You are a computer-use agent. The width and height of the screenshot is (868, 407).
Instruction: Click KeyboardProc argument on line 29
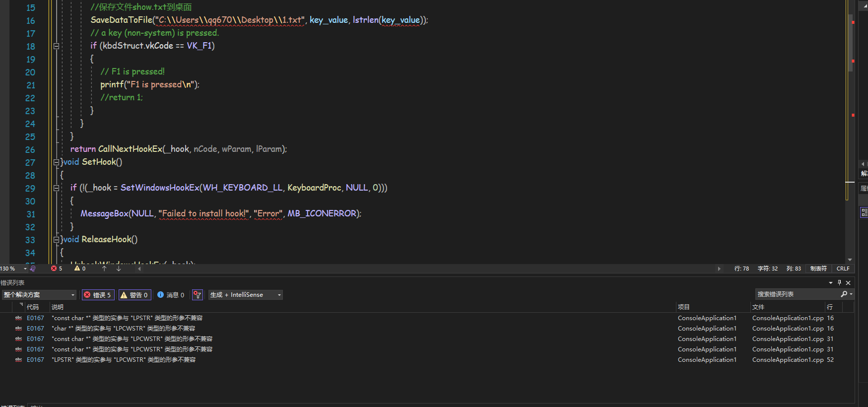(314, 188)
